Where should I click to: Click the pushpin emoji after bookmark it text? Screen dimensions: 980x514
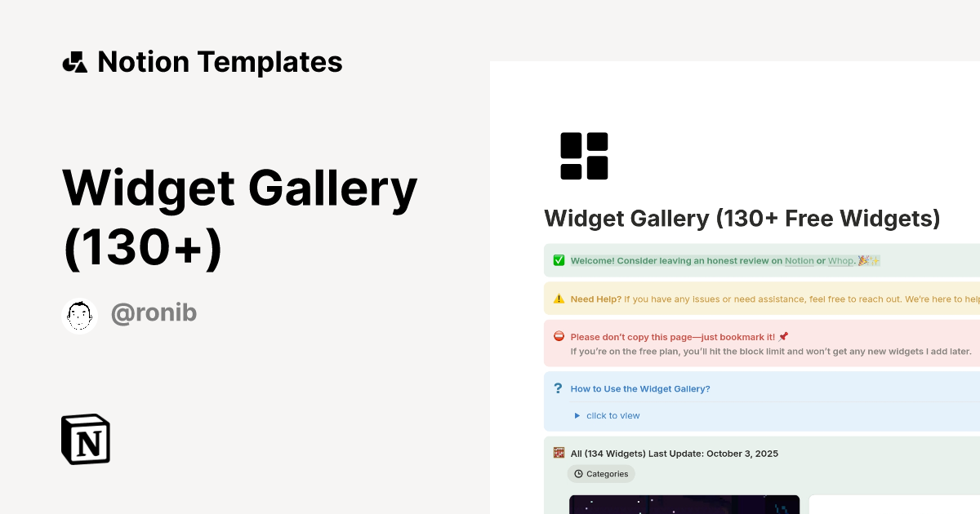[784, 336]
